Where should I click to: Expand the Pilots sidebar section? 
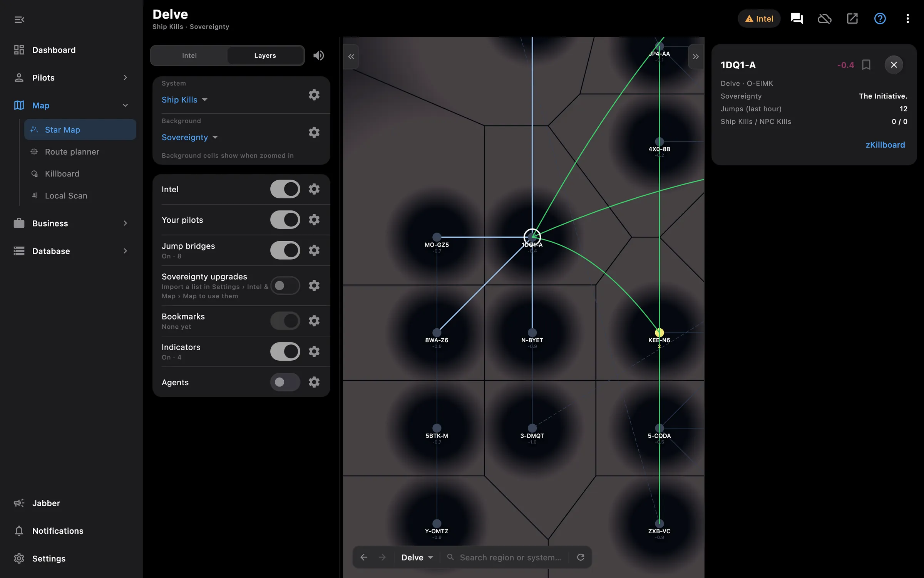pos(72,78)
